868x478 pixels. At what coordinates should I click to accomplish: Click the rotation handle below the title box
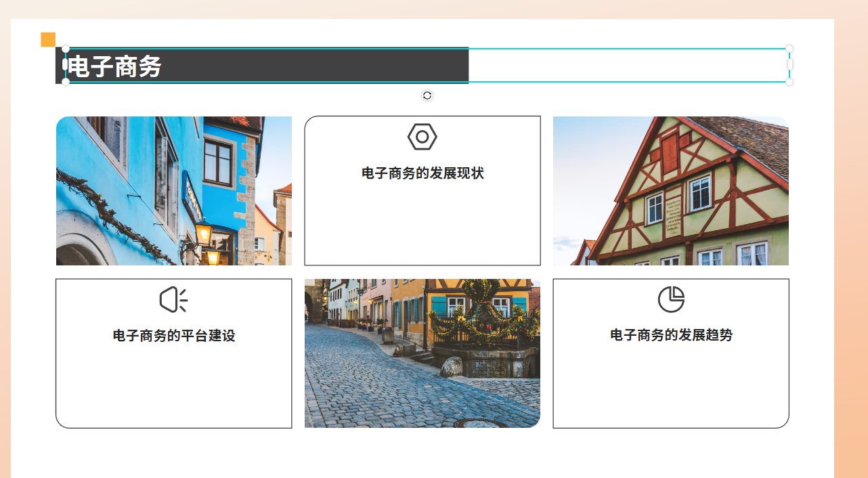(427, 95)
